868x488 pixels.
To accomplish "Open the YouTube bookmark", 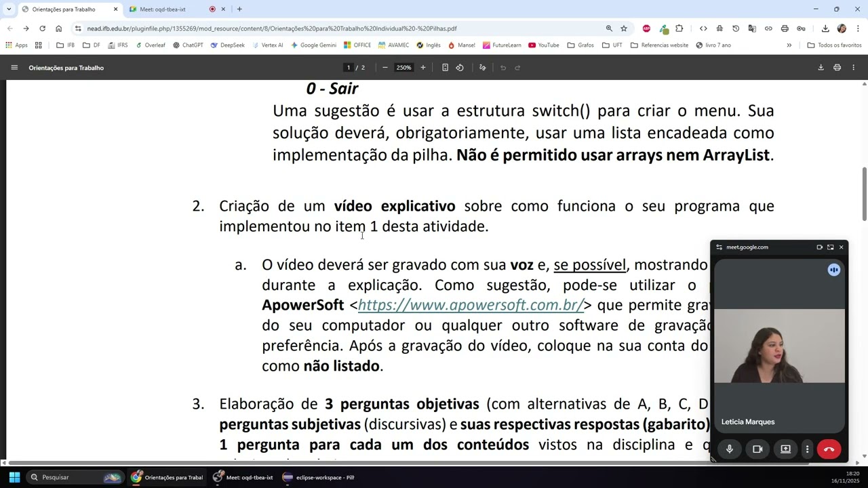I will (x=544, y=45).
